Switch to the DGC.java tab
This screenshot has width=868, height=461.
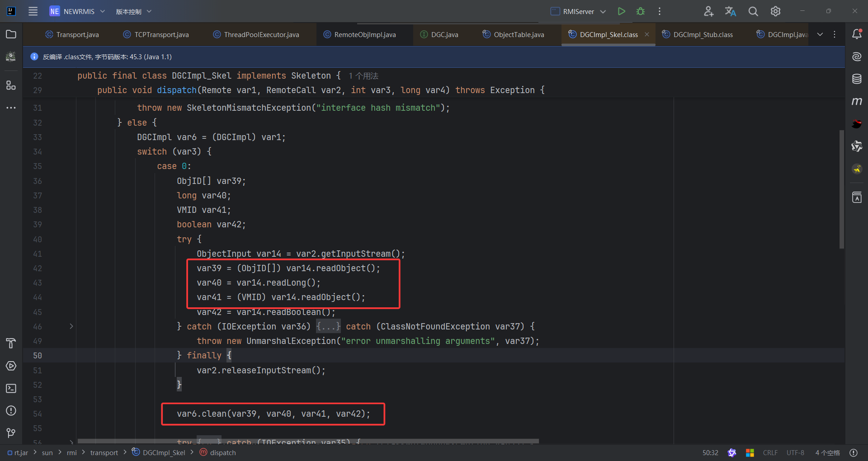pos(439,34)
